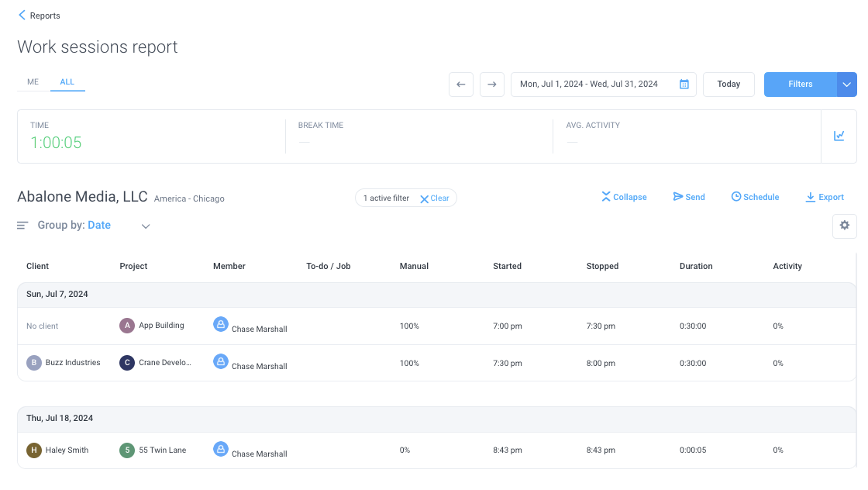Go to the next date range

click(491, 85)
